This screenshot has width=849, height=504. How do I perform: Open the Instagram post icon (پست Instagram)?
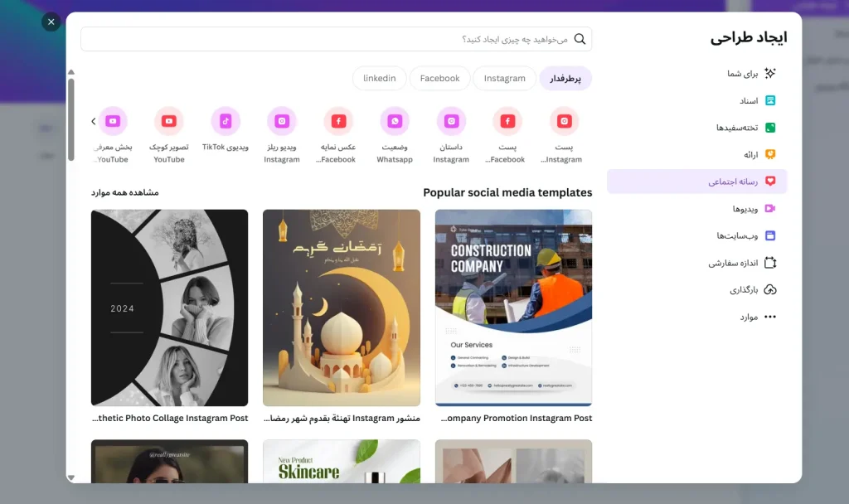(x=564, y=121)
